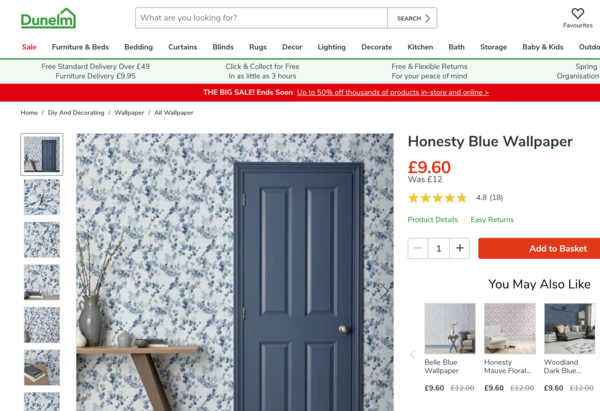This screenshot has height=411, width=600.
Task: Focus the product search field
Action: tap(261, 18)
